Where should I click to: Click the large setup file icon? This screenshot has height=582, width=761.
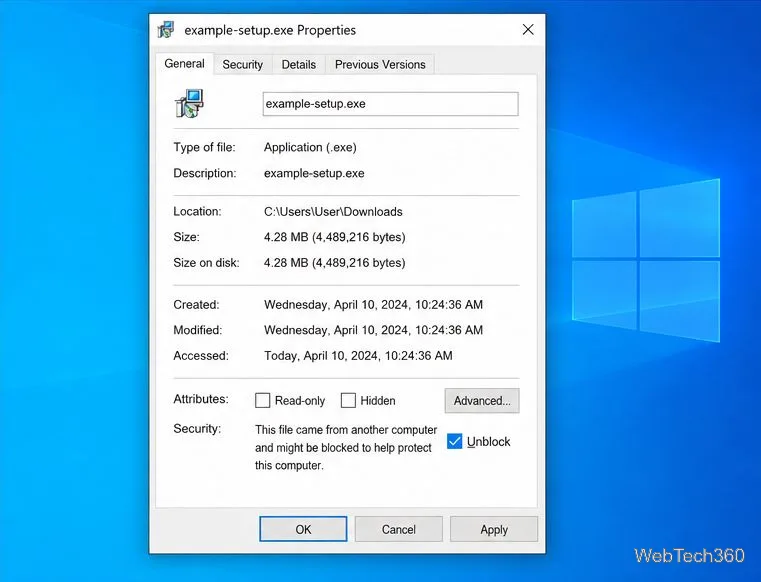[x=189, y=103]
